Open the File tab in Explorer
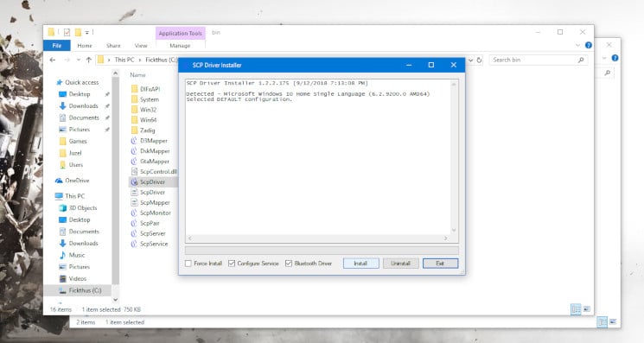Screen dimensions: 644x343 click(57, 46)
